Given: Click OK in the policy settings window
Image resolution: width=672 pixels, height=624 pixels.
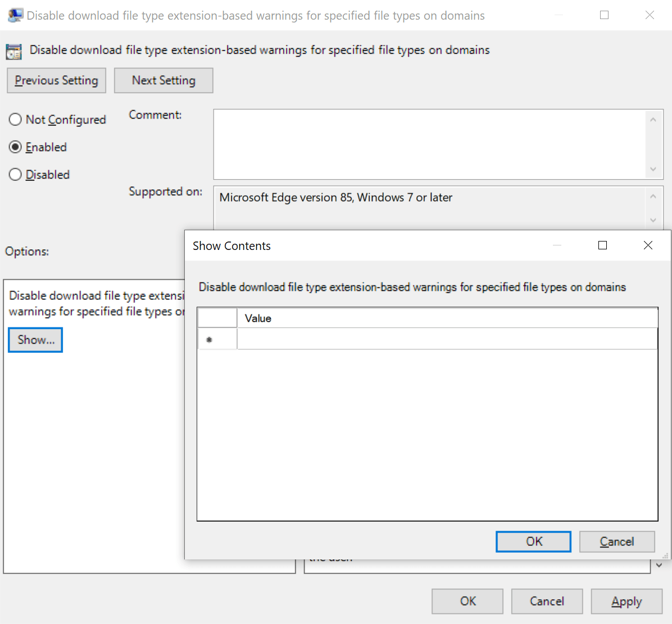Looking at the screenshot, I should pyautogui.click(x=467, y=602).
